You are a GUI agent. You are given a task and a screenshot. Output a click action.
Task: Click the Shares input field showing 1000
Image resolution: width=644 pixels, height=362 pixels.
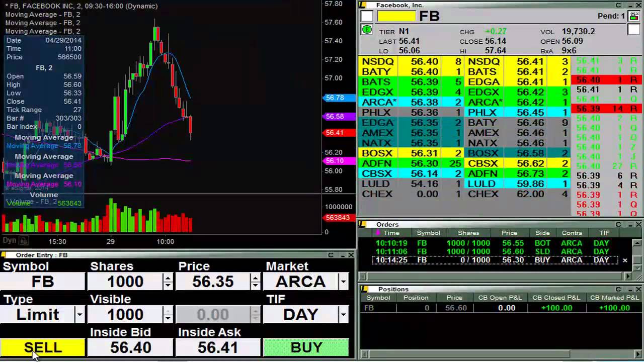[x=125, y=282]
